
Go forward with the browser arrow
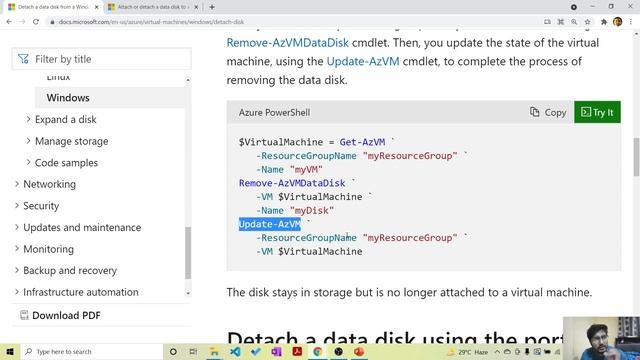(x=22, y=22)
